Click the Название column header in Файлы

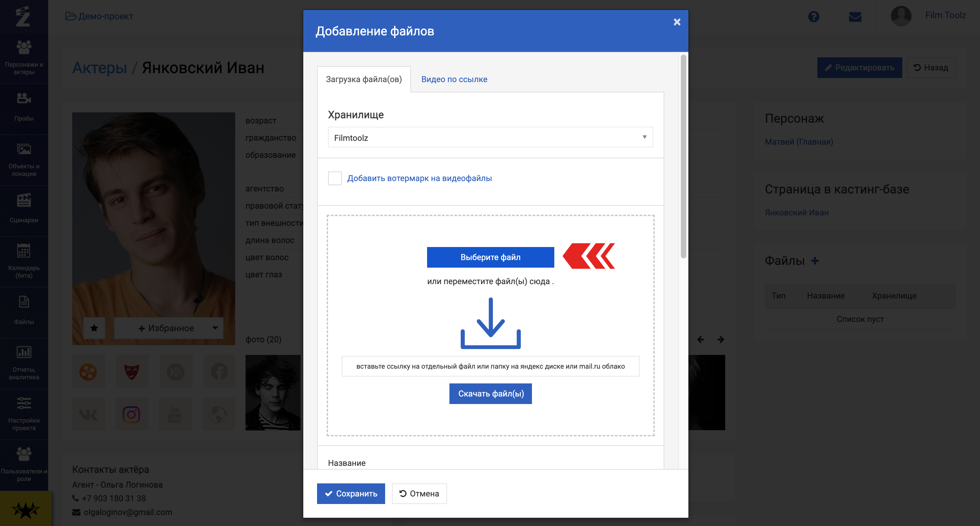(x=826, y=296)
